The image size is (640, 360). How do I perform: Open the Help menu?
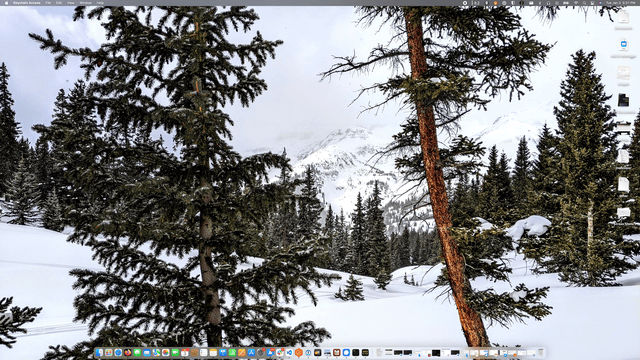point(100,3)
